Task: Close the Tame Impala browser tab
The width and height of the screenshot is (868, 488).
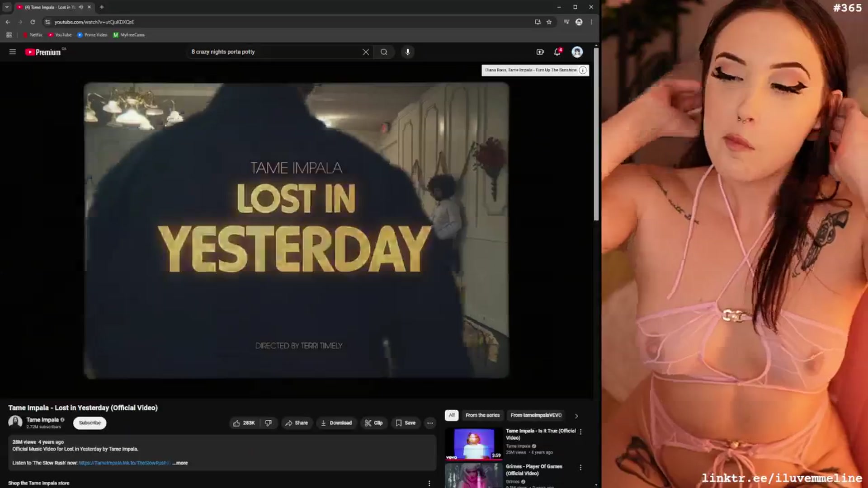Action: coord(89,7)
